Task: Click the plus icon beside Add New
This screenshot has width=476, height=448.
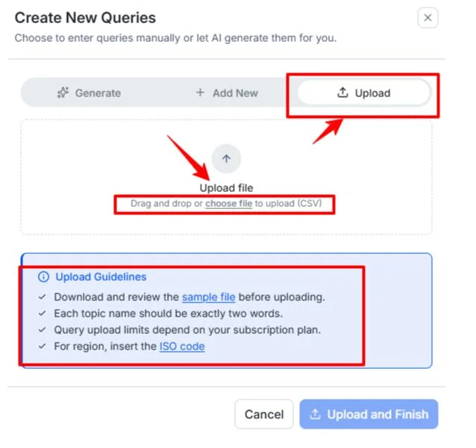Action: [199, 93]
